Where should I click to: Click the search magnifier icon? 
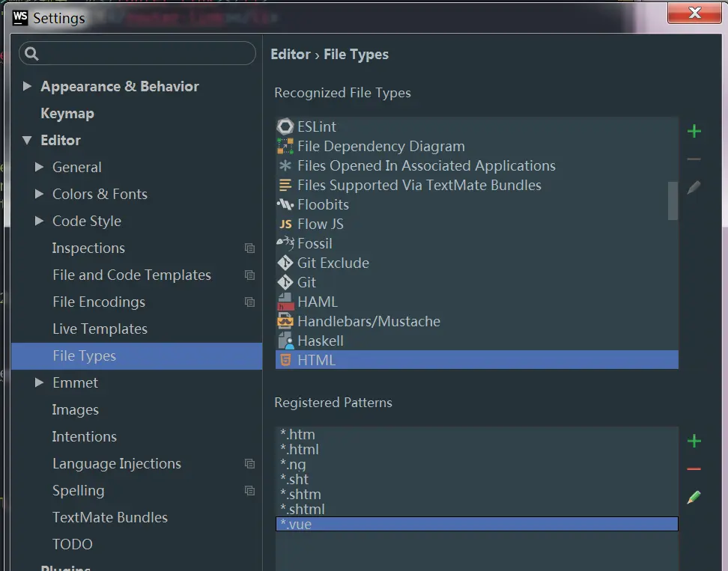click(31, 54)
